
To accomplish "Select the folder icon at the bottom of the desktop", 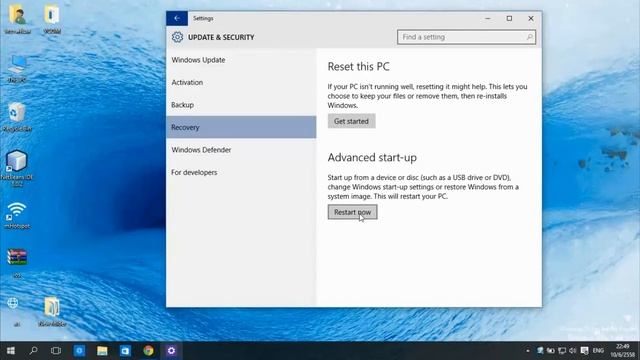I will (52, 312).
